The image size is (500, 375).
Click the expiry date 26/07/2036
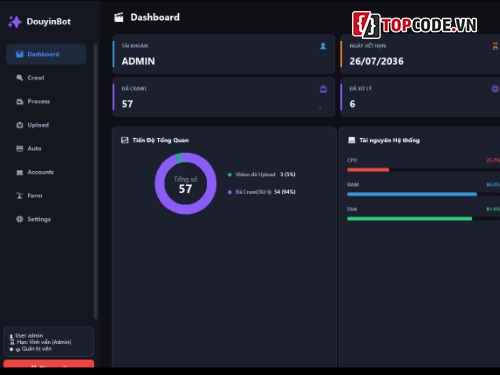376,61
